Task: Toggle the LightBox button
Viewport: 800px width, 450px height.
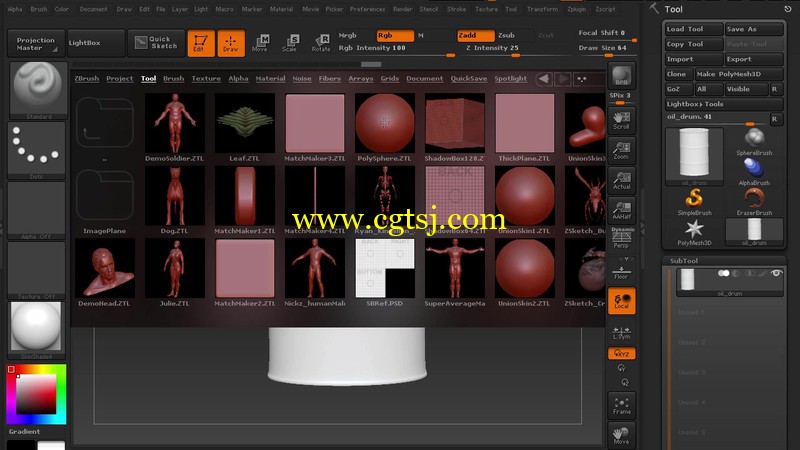Action: (x=96, y=43)
